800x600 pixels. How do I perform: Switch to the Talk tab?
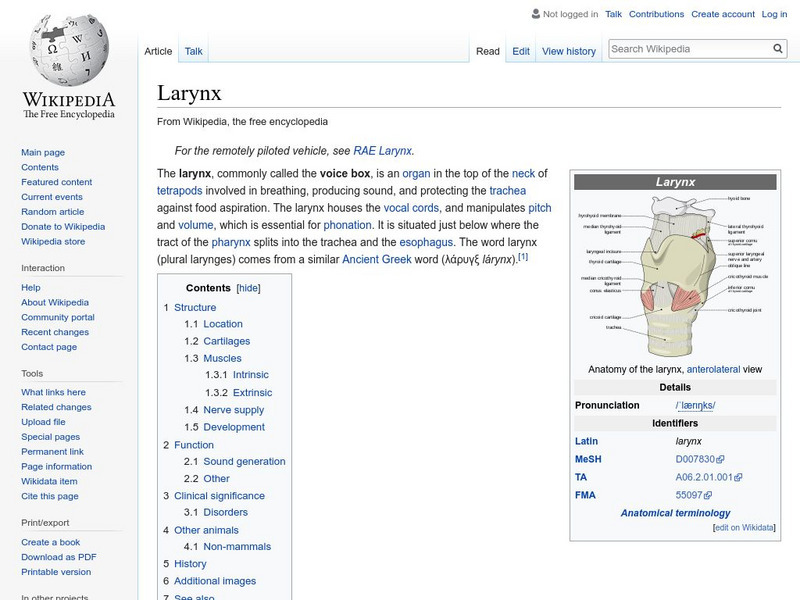tap(193, 51)
